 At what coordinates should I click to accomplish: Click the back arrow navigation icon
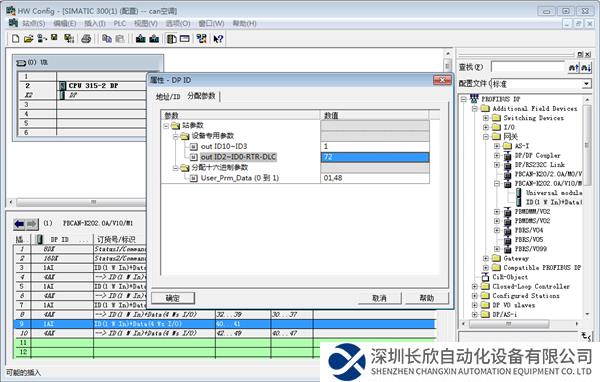coord(19,224)
